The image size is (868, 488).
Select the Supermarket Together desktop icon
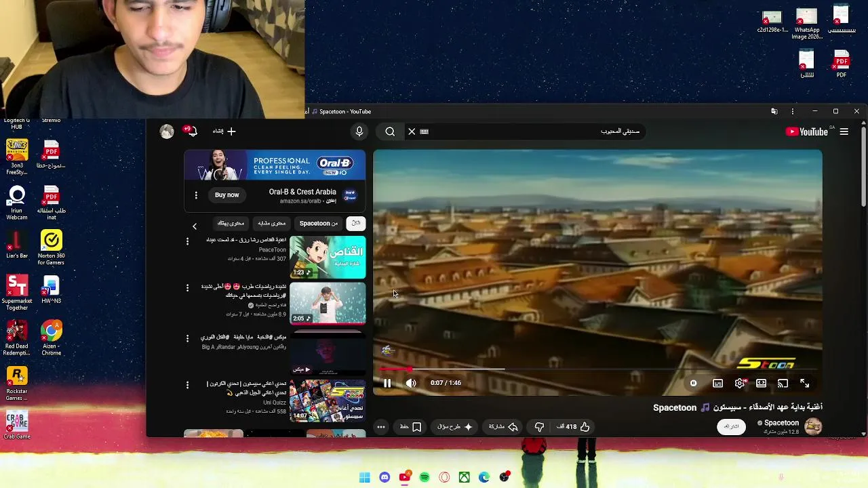coord(17,293)
